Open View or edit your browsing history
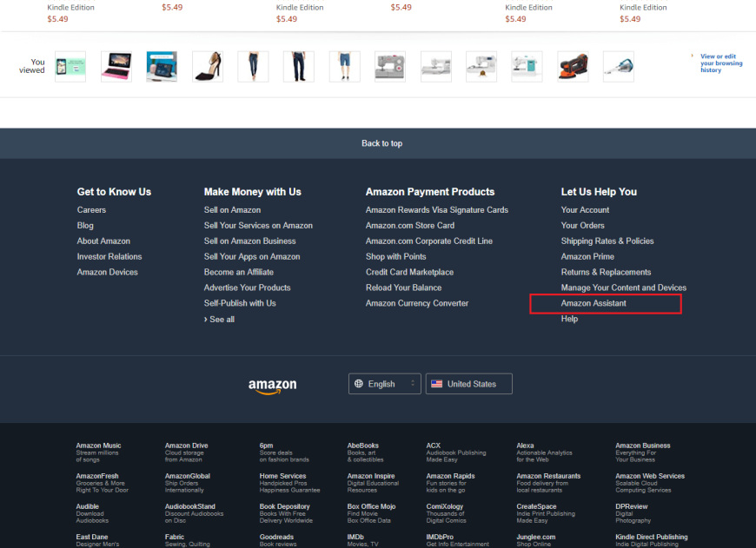756x548 pixels. point(721,63)
